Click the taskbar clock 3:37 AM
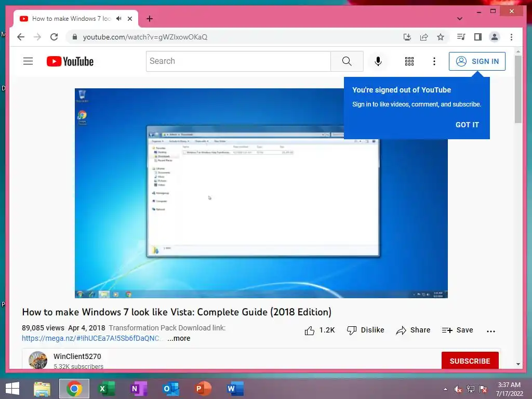Image resolution: width=532 pixels, height=399 pixels. point(509,385)
